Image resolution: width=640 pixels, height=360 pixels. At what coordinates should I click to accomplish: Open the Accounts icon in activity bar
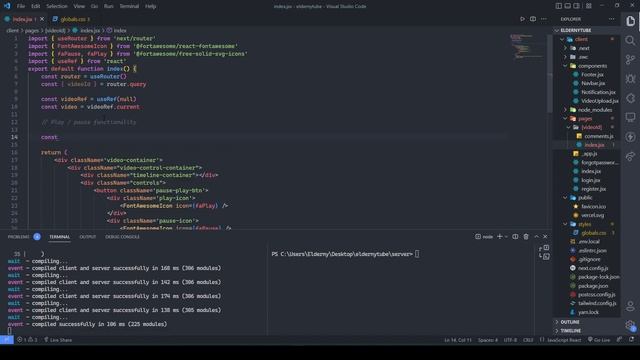[x=630, y=306]
